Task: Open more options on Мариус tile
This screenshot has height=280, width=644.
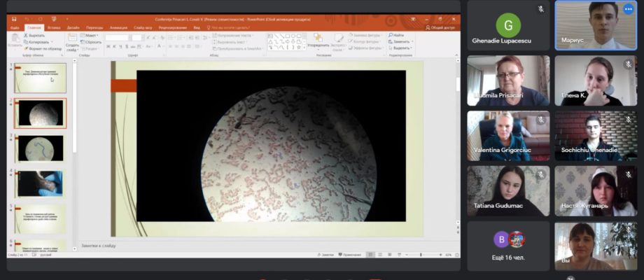Action: click(x=628, y=9)
